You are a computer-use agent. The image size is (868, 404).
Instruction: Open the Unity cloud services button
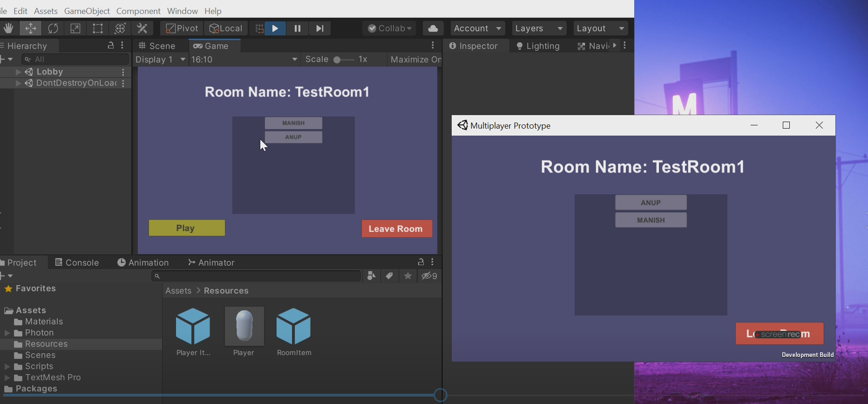pos(433,28)
